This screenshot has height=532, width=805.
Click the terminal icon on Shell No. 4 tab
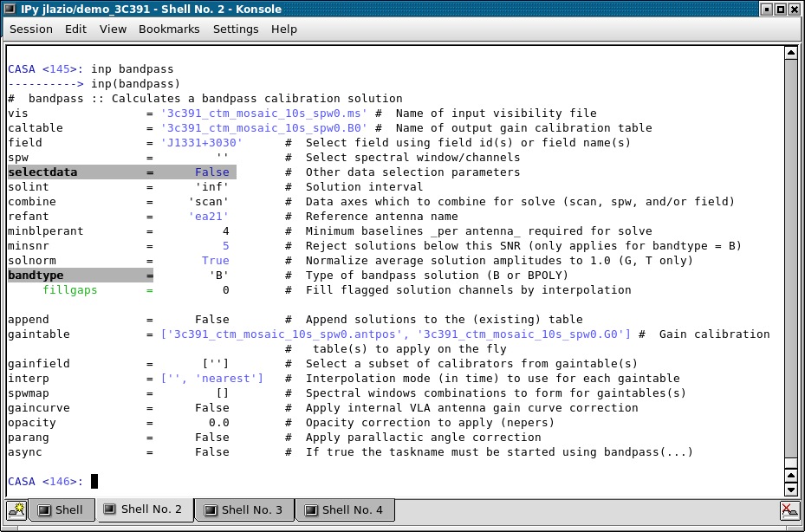point(311,510)
